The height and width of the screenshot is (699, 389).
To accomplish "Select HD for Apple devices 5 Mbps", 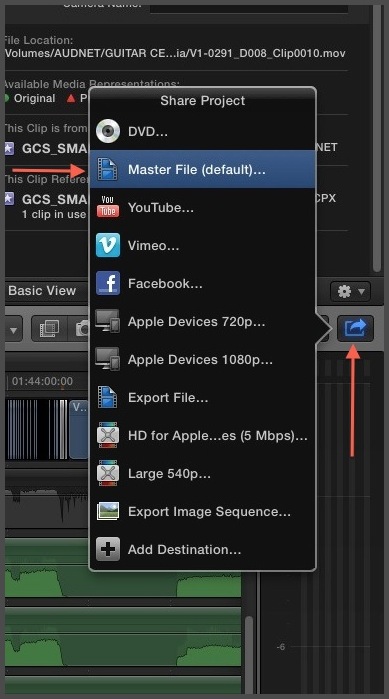I will tap(202, 436).
